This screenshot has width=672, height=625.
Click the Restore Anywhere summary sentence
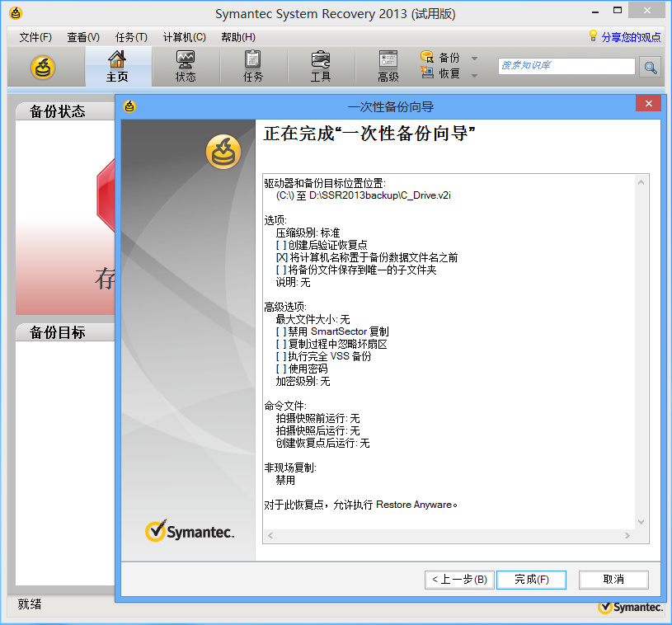[x=361, y=505]
